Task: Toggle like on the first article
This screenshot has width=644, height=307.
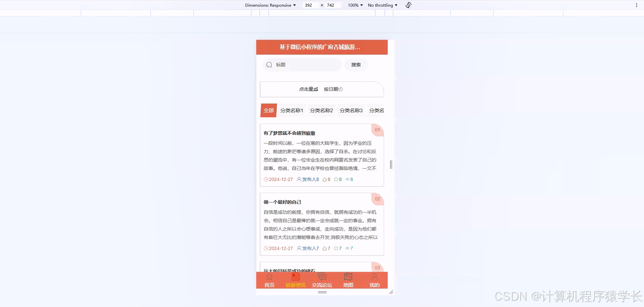Action: 324,179
